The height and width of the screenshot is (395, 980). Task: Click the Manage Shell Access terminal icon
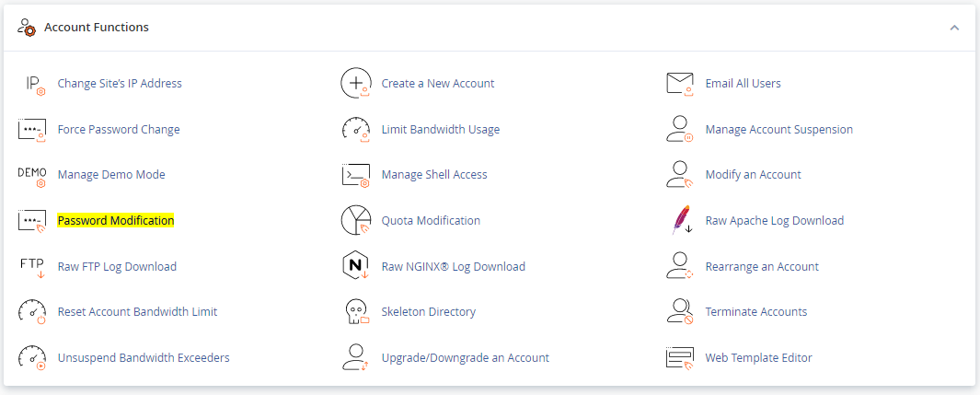coord(356,175)
